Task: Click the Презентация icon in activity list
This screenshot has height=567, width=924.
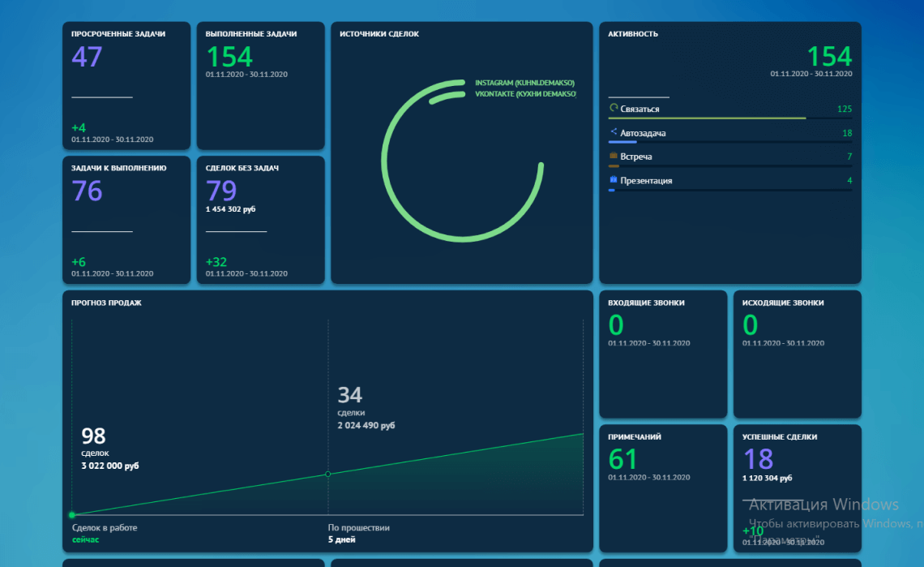Action: pos(614,179)
